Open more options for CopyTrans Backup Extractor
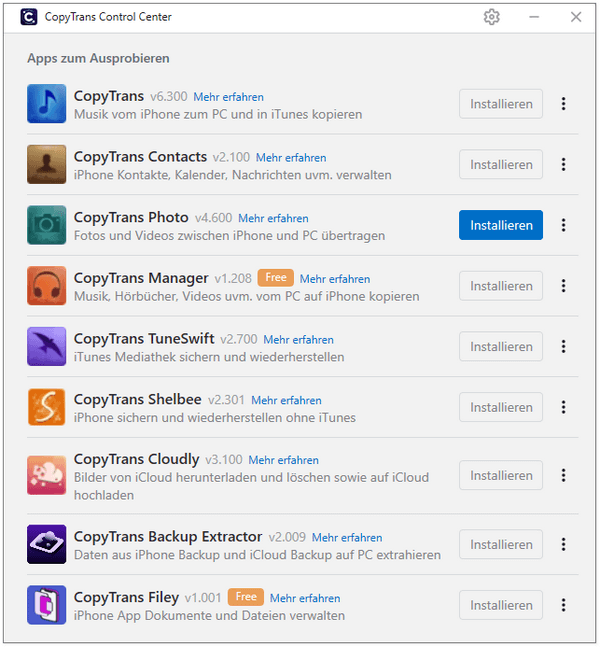This screenshot has width=600, height=647. coord(563,544)
